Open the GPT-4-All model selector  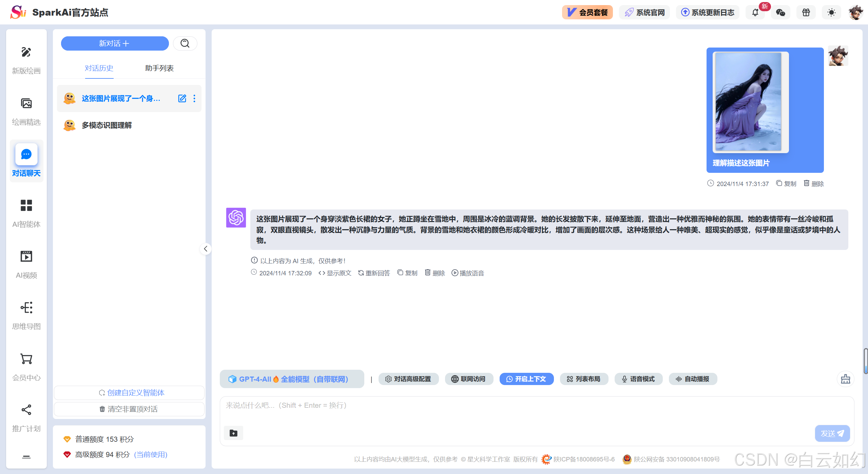292,379
